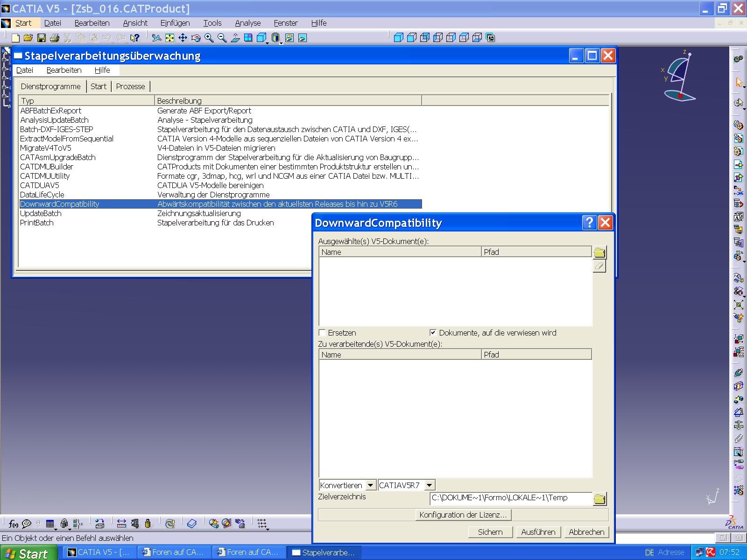Screen dimensions: 747x560
Task: Click the Beschreibung column header
Action: click(x=288, y=101)
